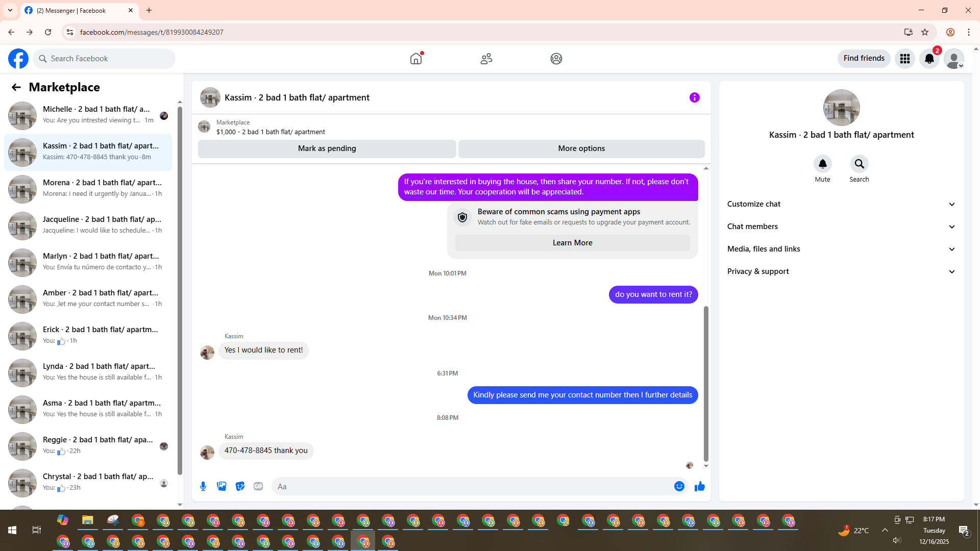The width and height of the screenshot is (980, 551).
Task: Open Reggie's conversation
Action: coord(88,446)
